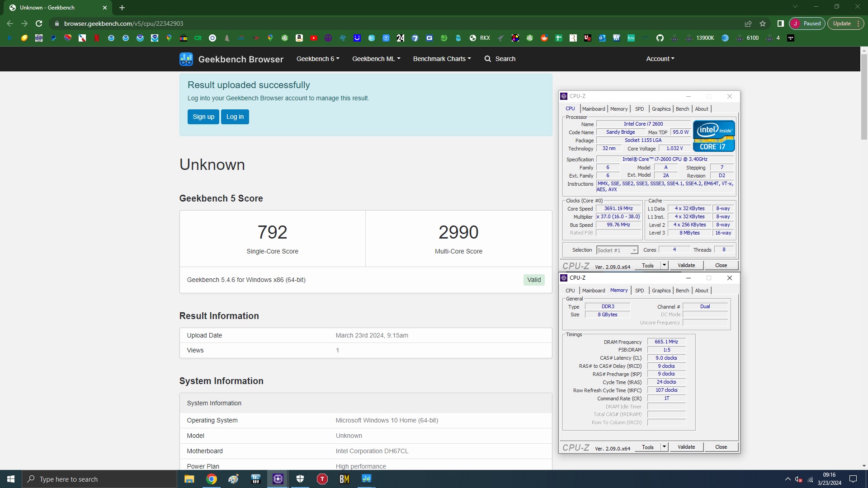Switch to Mainboard tab in upper CPU-Z

pyautogui.click(x=594, y=109)
